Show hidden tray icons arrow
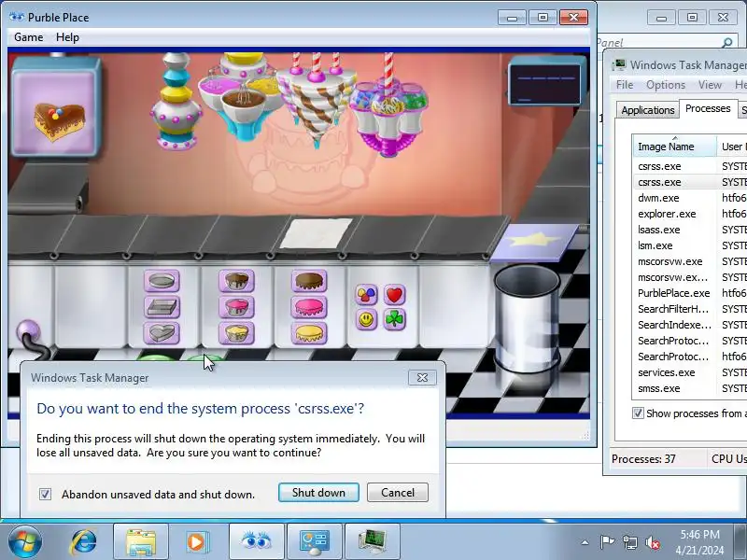Image resolution: width=747 pixels, height=560 pixels. tap(585, 542)
